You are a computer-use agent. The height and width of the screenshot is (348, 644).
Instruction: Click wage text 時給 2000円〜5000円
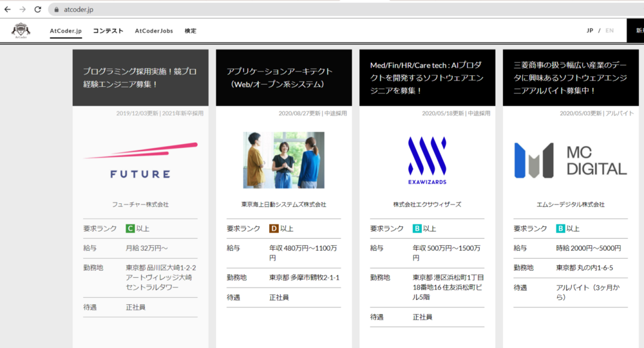(x=589, y=248)
